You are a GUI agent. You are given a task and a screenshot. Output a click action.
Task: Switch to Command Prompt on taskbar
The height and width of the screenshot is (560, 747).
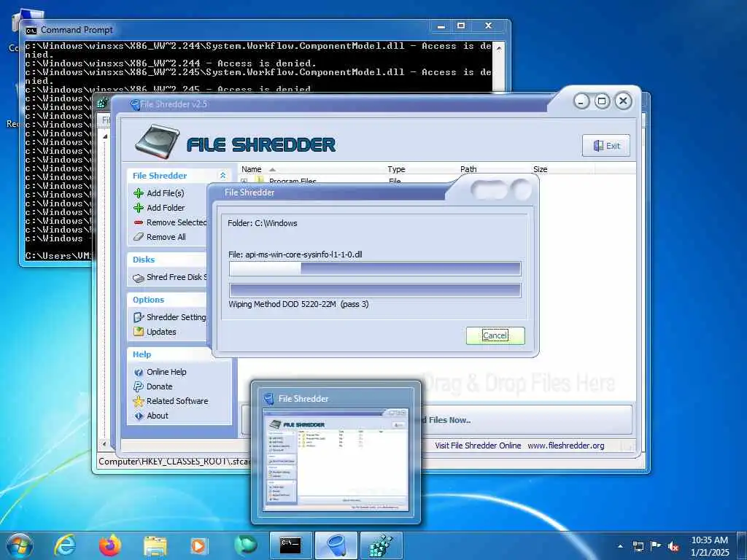coord(290,545)
